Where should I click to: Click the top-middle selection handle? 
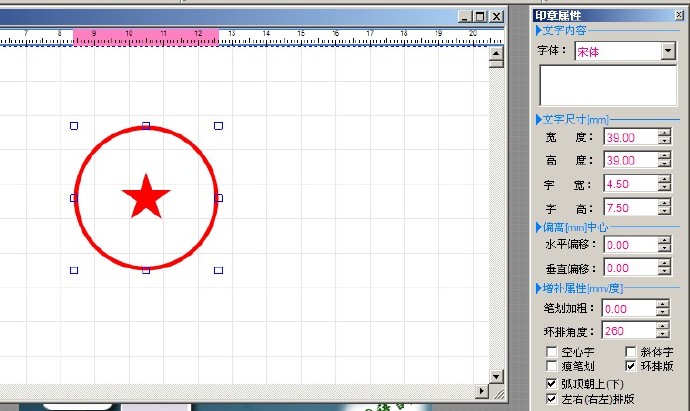point(146,126)
